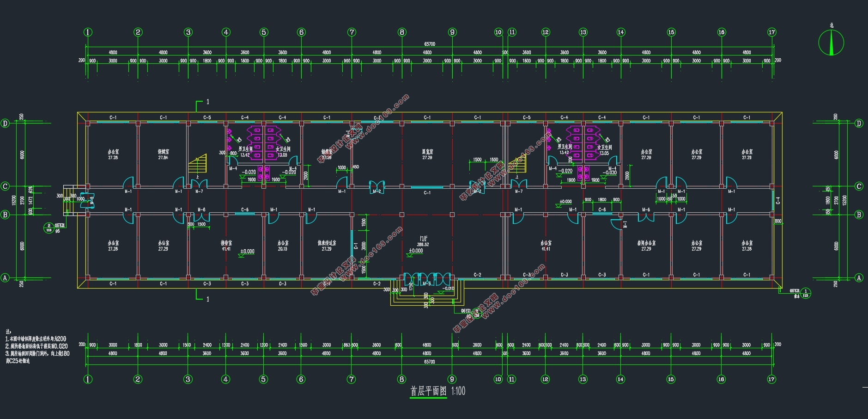Select the 05YJ1 2/113 detail callout at west steps
Image resolution: width=868 pixels, height=419 pixels.
[x=55, y=228]
